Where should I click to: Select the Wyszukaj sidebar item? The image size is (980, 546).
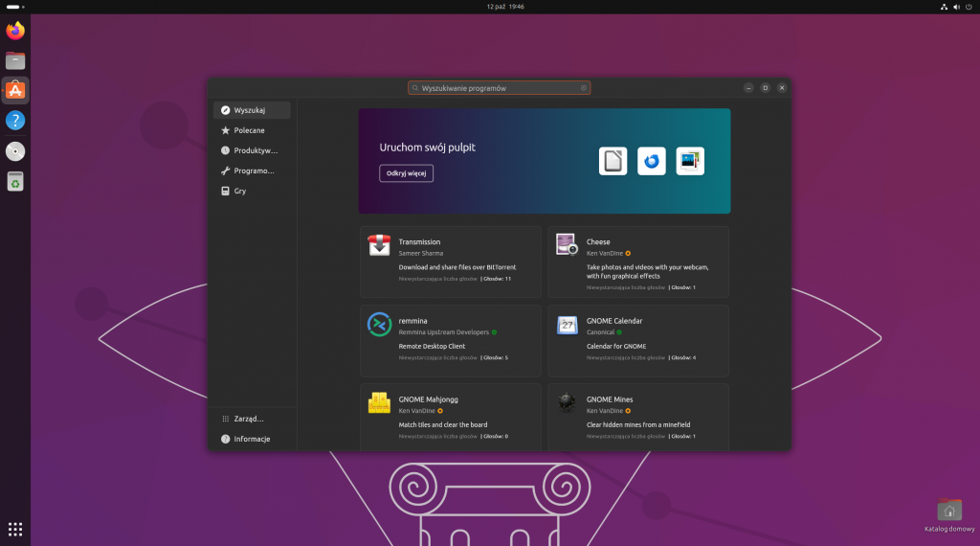[252, 110]
